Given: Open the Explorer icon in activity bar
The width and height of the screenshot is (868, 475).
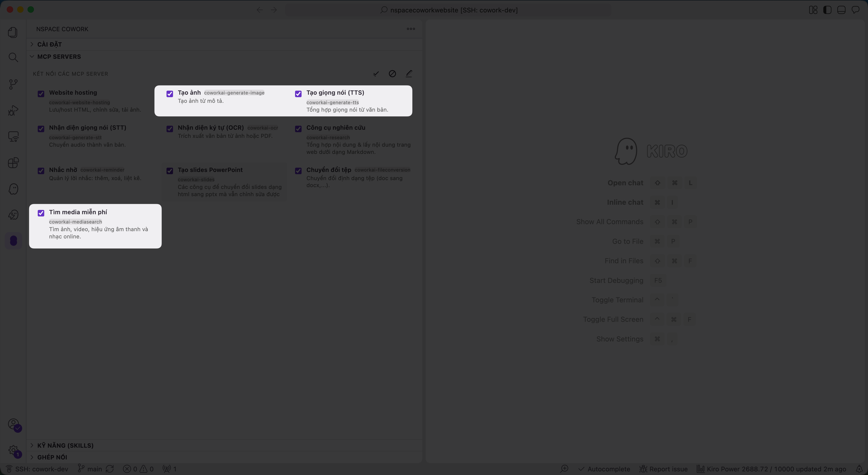Looking at the screenshot, I should point(13,32).
